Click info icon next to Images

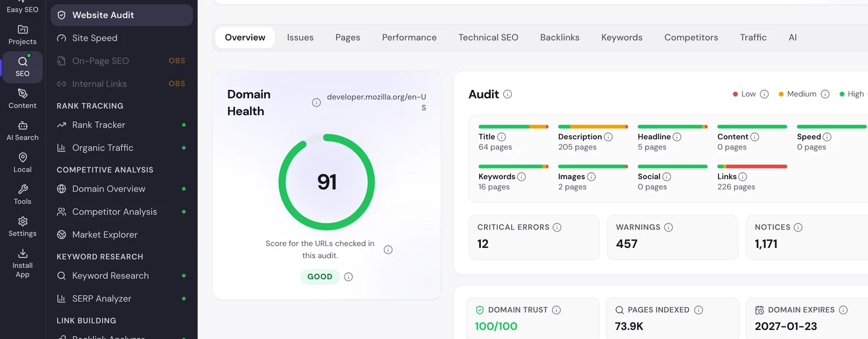(591, 177)
